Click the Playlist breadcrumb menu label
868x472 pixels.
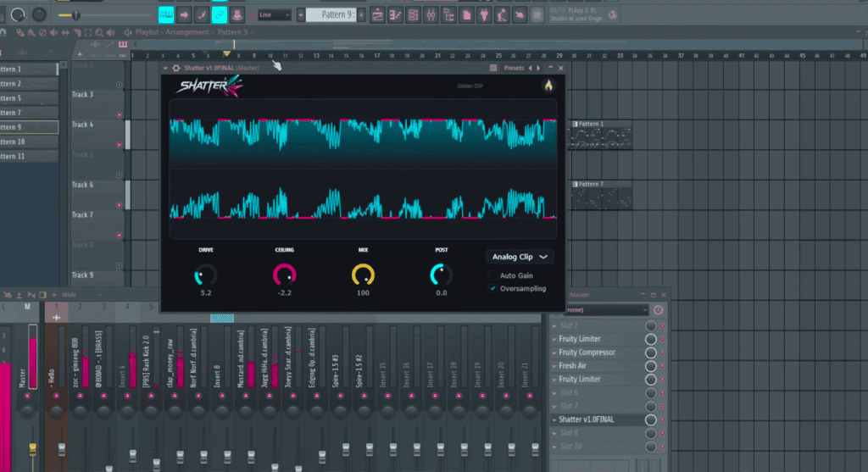click(x=147, y=32)
